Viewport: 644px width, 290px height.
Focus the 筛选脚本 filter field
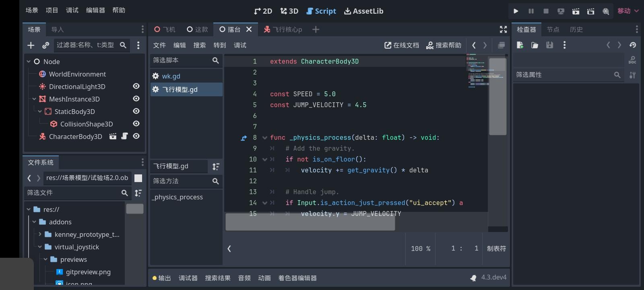coord(186,60)
